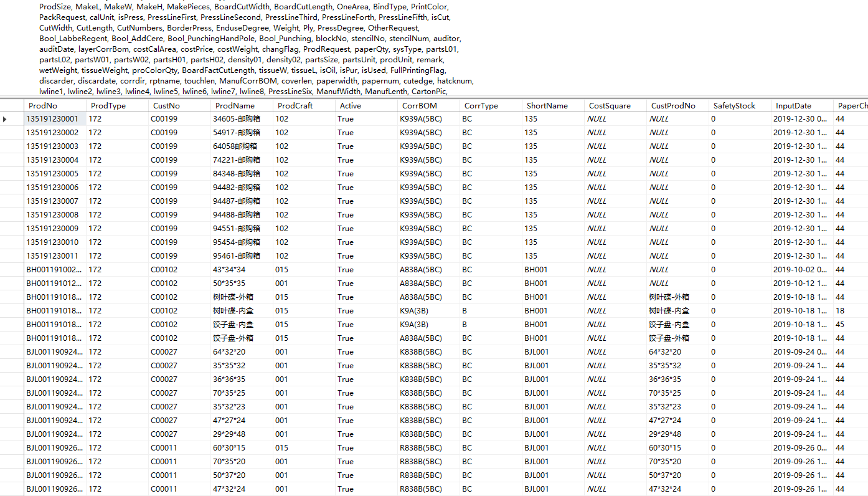868x496 pixels.
Task: Click 树叶碟-外箱 in ProdName column
Action: [x=242, y=297]
